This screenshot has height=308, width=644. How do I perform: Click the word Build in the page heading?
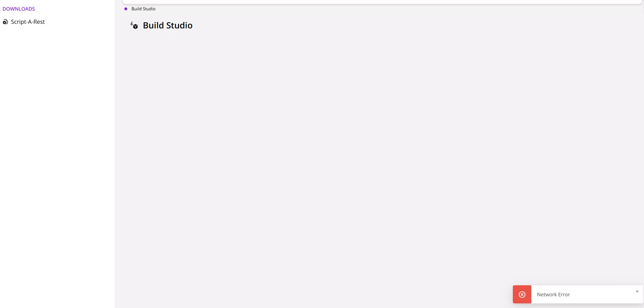pos(153,26)
